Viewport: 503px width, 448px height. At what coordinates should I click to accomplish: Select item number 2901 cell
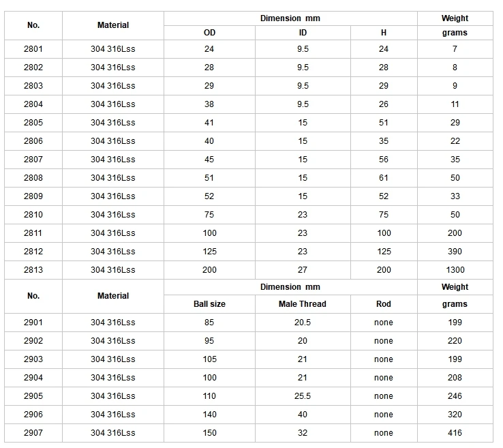point(33,323)
